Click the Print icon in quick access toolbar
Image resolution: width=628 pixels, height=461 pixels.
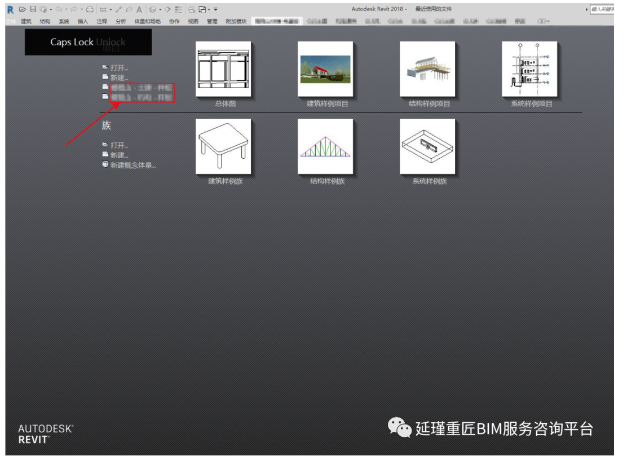[x=90, y=9]
